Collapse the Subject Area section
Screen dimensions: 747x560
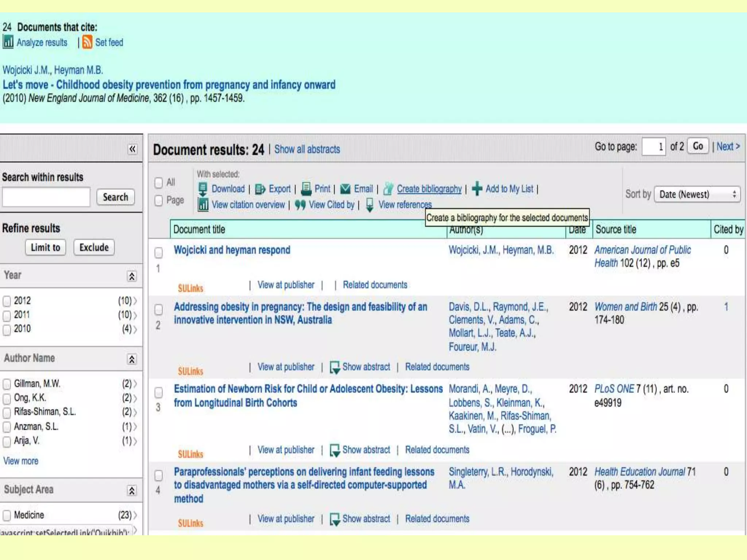[132, 491]
